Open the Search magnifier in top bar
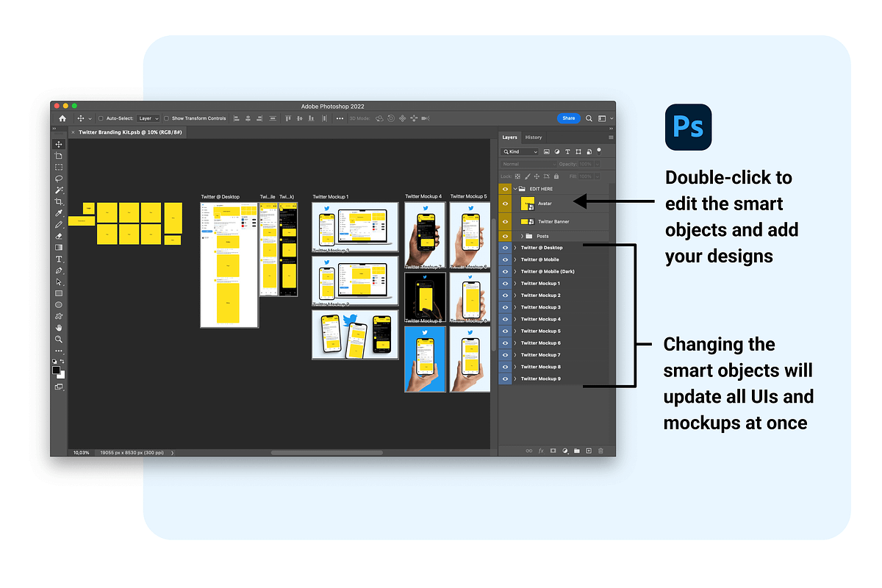Viewport: 882px width, 588px height. pyautogui.click(x=589, y=118)
